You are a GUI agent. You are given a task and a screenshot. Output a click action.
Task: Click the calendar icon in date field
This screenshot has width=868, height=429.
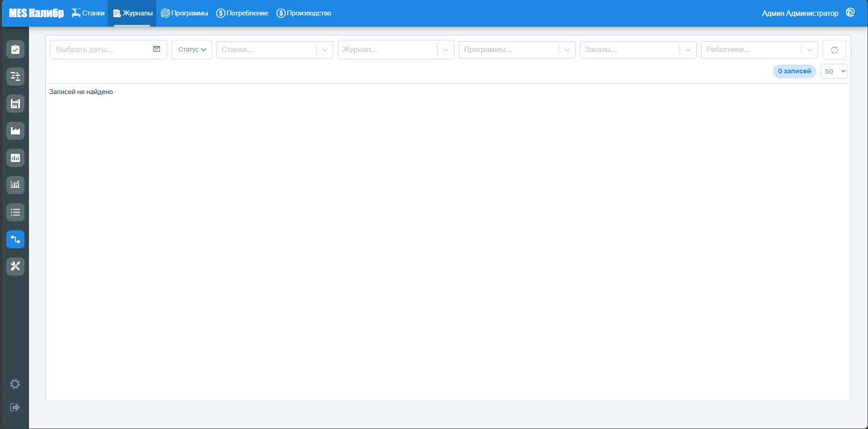pyautogui.click(x=156, y=49)
